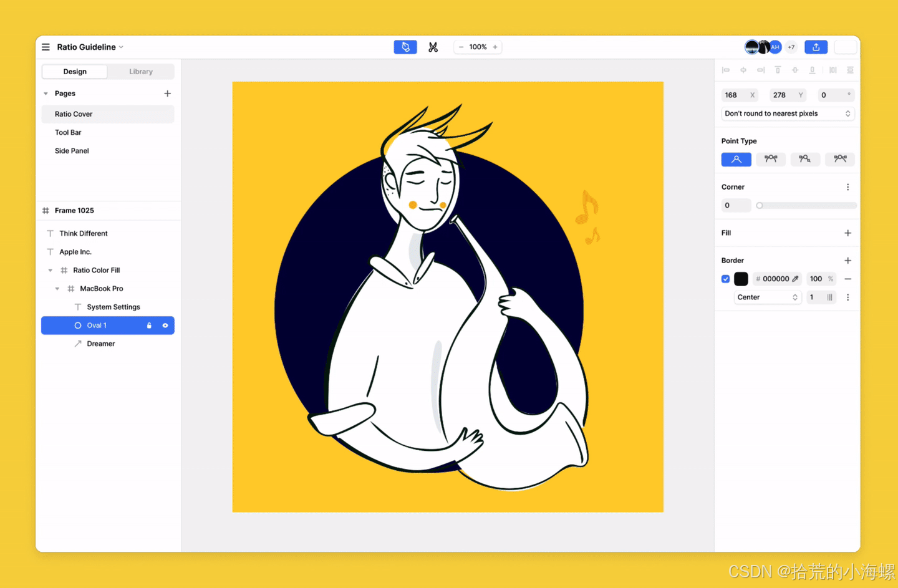Open border position Center dropdown
The image size is (898, 588).
coord(767,297)
